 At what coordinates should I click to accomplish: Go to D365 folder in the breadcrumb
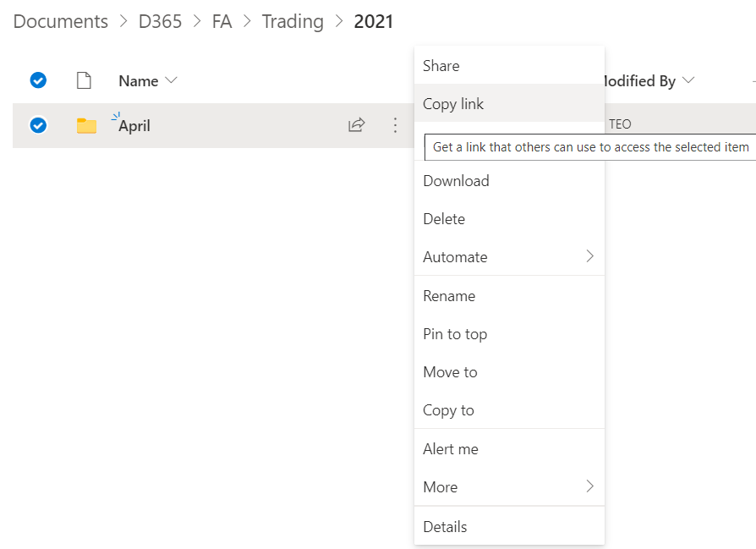[160, 21]
